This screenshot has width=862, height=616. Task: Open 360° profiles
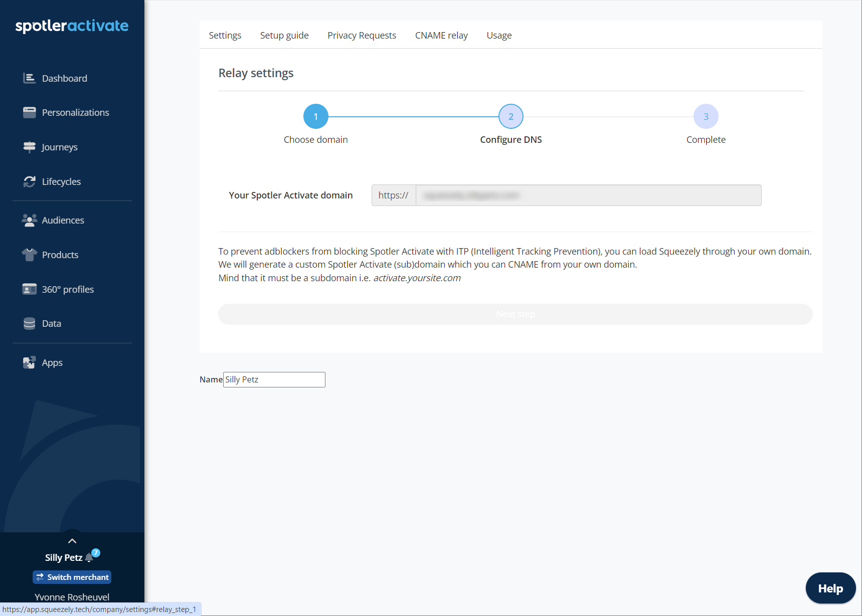(x=68, y=289)
